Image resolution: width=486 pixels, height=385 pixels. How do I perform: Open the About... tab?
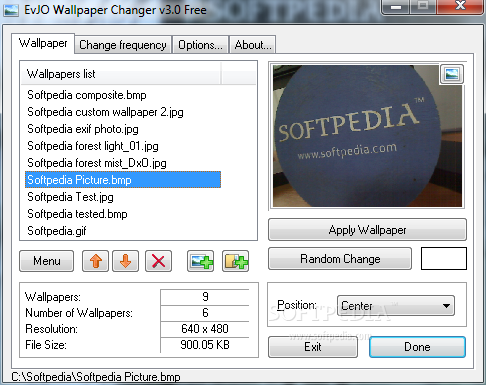(x=253, y=45)
